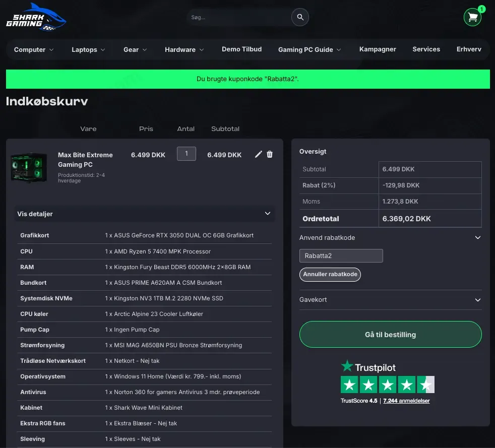This screenshot has width=495, height=448.
Task: Click the Indkøbskurv page heading
Action: click(47, 101)
